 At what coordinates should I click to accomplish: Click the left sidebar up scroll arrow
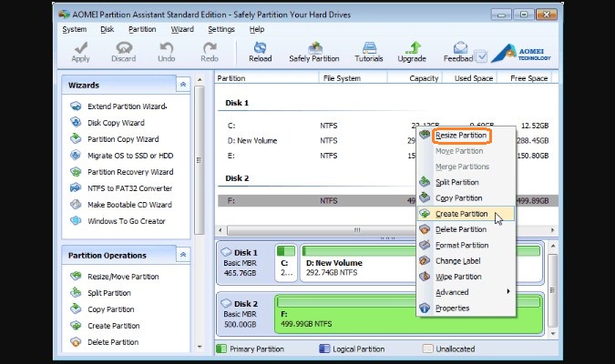200,79
